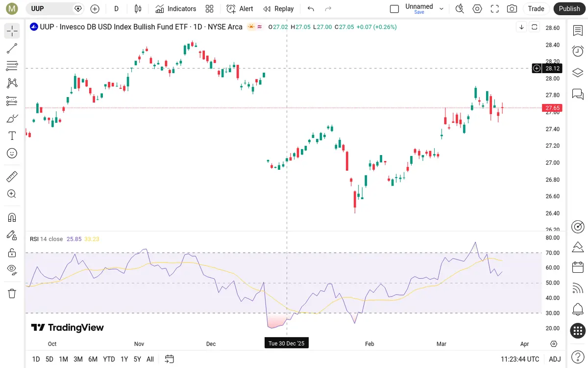
Task: Select the 5D time range
Action: [x=49, y=359]
